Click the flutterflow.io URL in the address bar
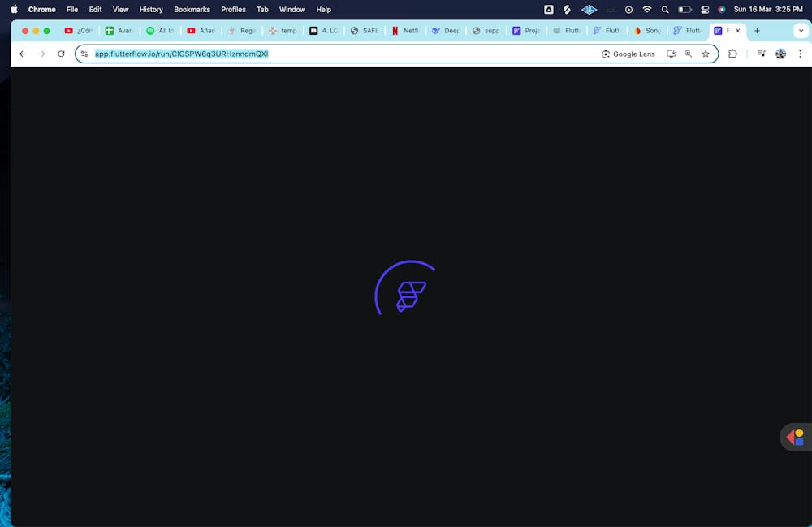Screen dimensions: 812x527 click(x=181, y=54)
